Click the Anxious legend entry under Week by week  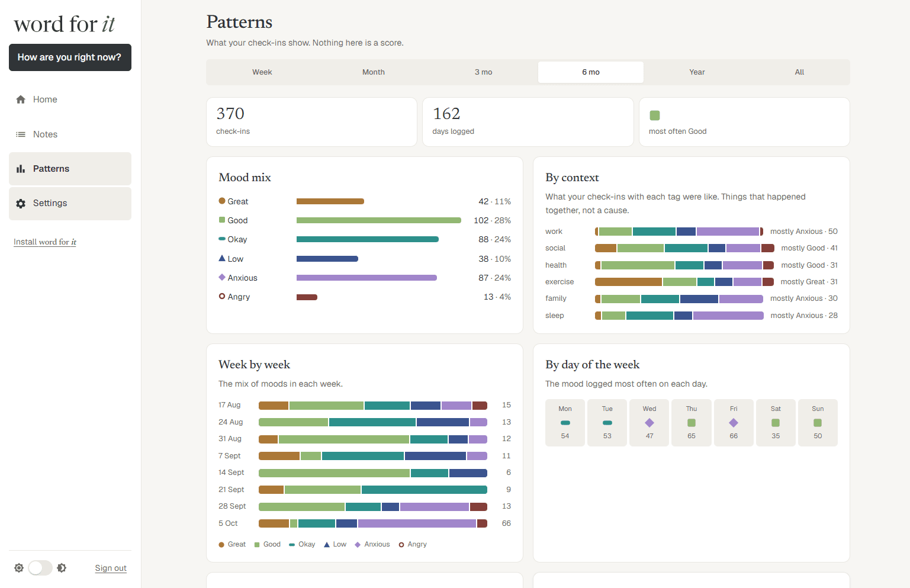372,544
